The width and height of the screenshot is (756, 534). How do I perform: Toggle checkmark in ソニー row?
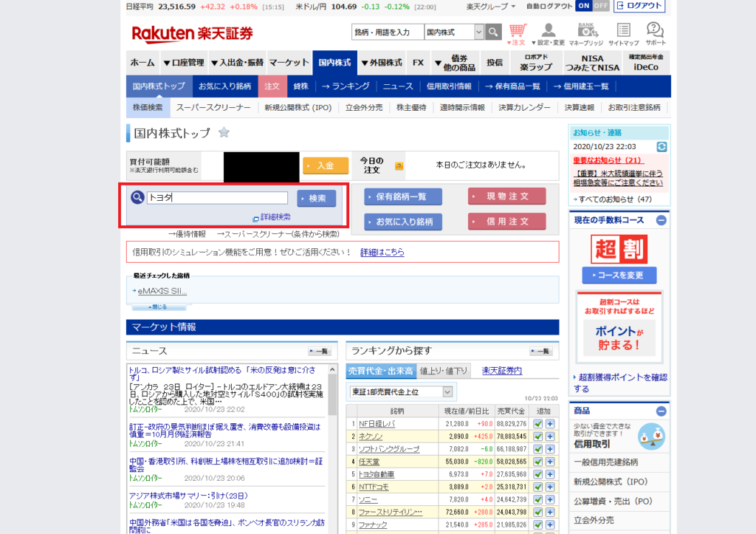(537, 499)
